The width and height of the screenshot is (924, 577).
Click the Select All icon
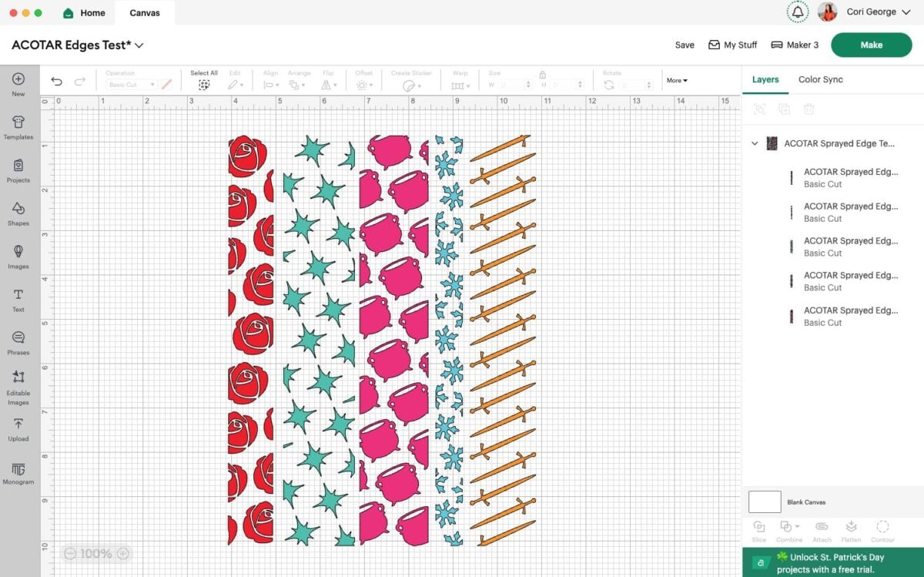(204, 85)
